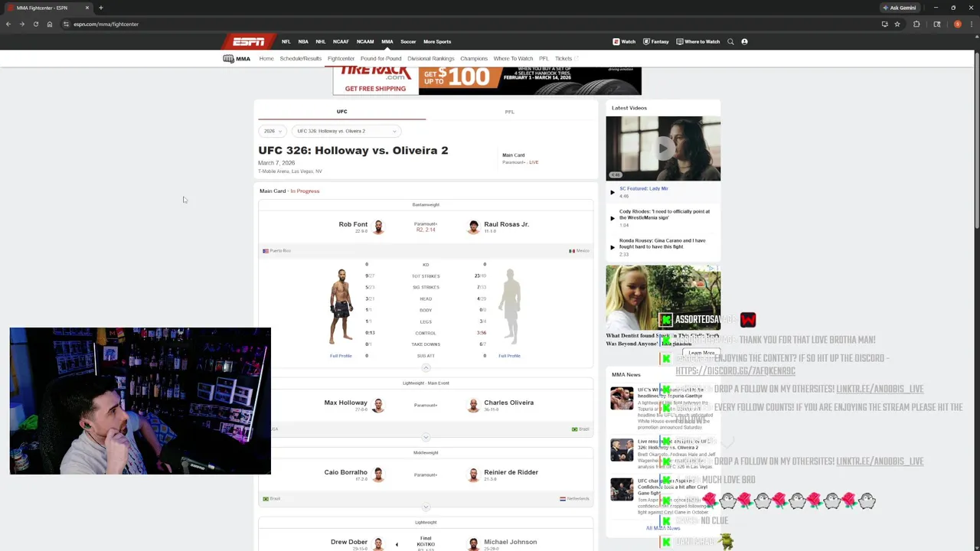Click the Michael Johnson name
This screenshot has width=980, height=551.
click(x=510, y=542)
